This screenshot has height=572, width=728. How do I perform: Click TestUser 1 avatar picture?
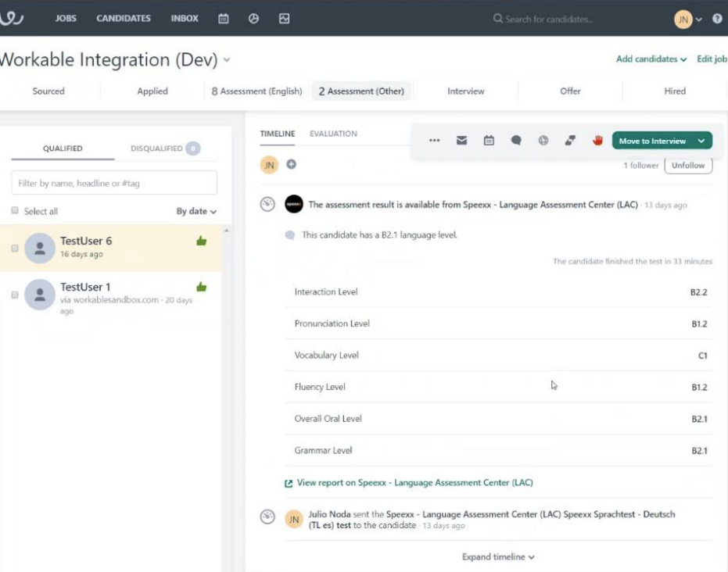[40, 295]
